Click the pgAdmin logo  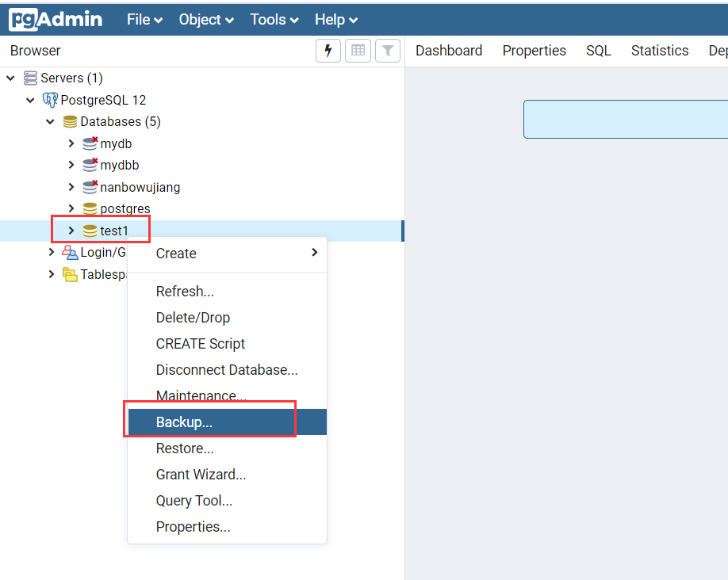(x=56, y=19)
